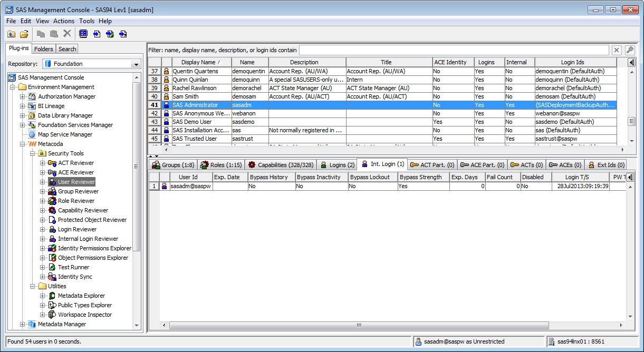Expand the Login Reviewer node
Image resolution: width=644 pixels, height=352 pixels.
(x=43, y=229)
